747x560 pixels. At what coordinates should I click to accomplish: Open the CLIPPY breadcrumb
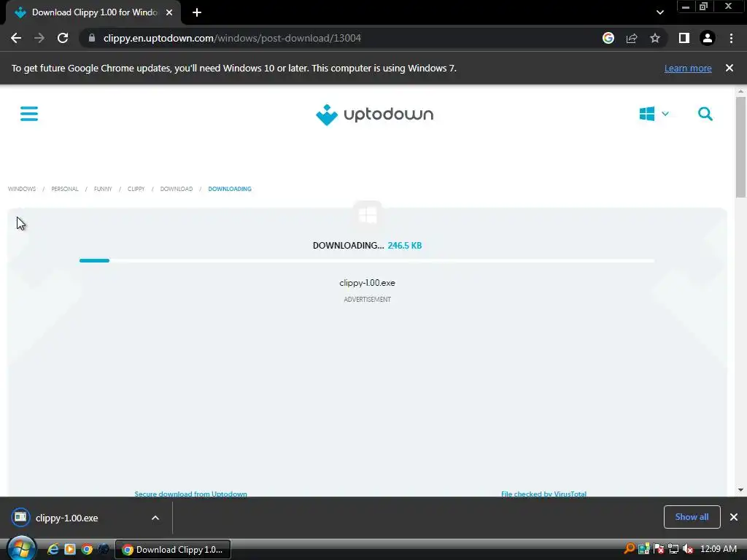click(x=136, y=189)
